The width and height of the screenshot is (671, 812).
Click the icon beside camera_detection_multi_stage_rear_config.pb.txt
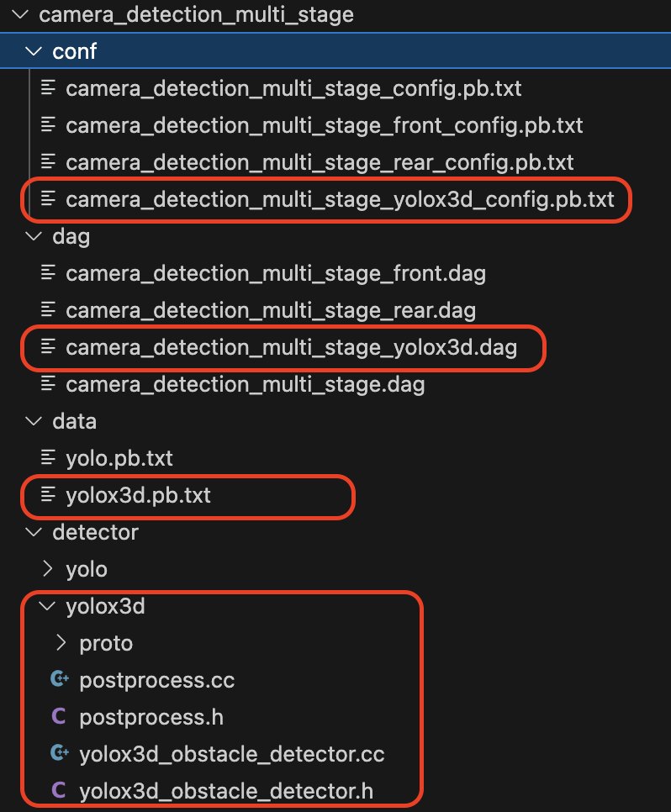click(46, 162)
